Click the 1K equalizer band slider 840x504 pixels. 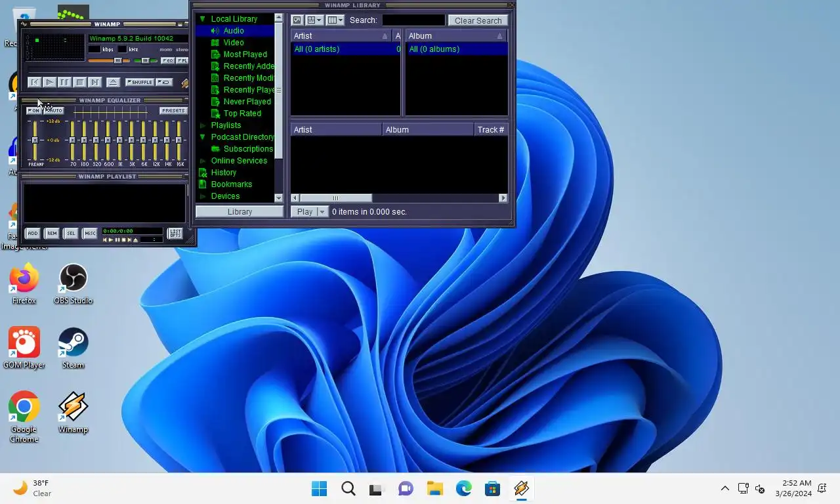click(119, 140)
